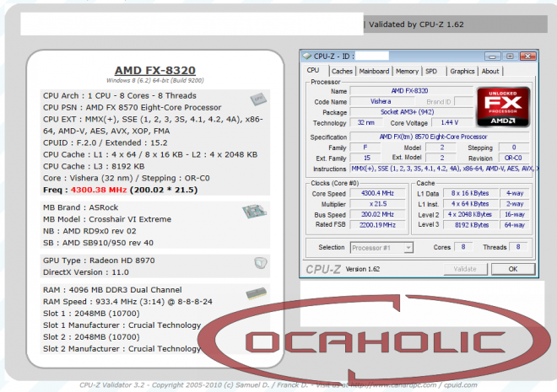Click the Package field Socket AM3+ (942)

click(x=411, y=112)
